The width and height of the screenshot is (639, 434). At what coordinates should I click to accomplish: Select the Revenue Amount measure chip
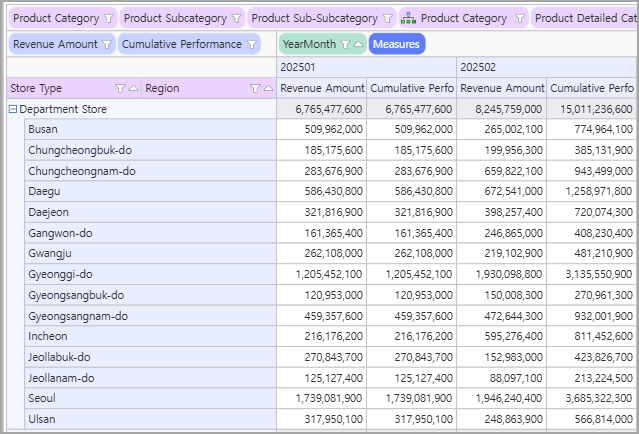62,44
